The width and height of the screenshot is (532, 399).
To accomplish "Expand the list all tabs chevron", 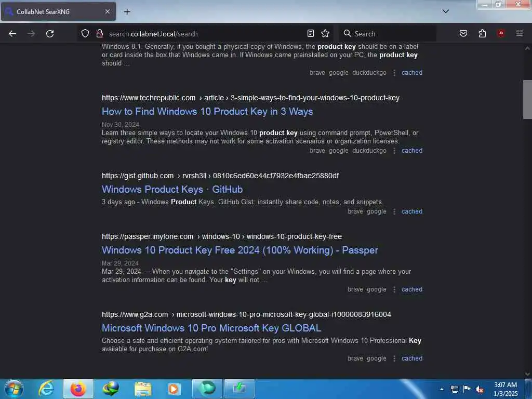I will (x=446, y=11).
